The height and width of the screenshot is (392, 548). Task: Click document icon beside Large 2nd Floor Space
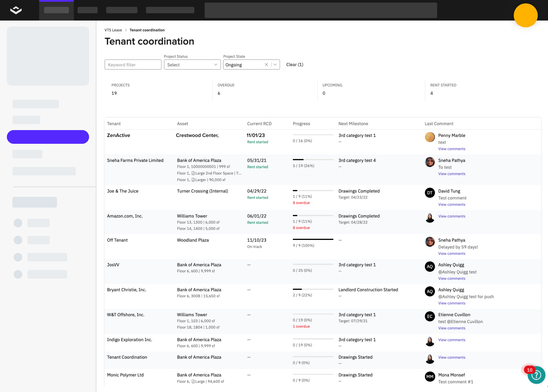point(193,173)
